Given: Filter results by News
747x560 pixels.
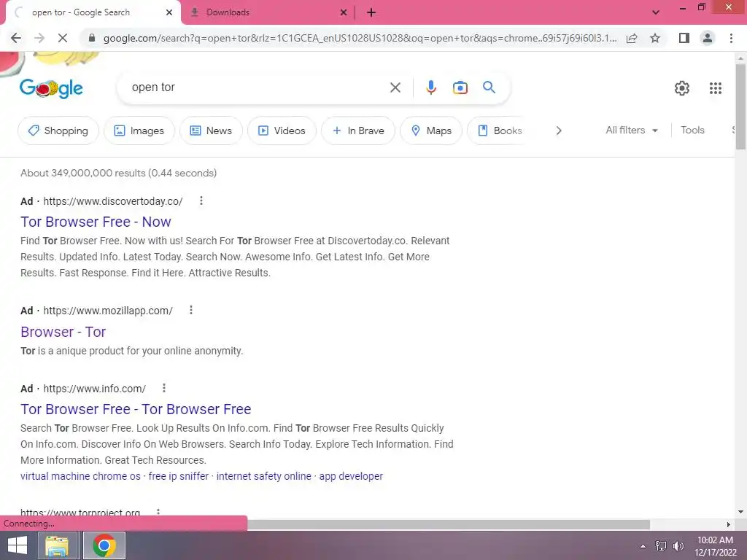Looking at the screenshot, I should pyautogui.click(x=211, y=131).
